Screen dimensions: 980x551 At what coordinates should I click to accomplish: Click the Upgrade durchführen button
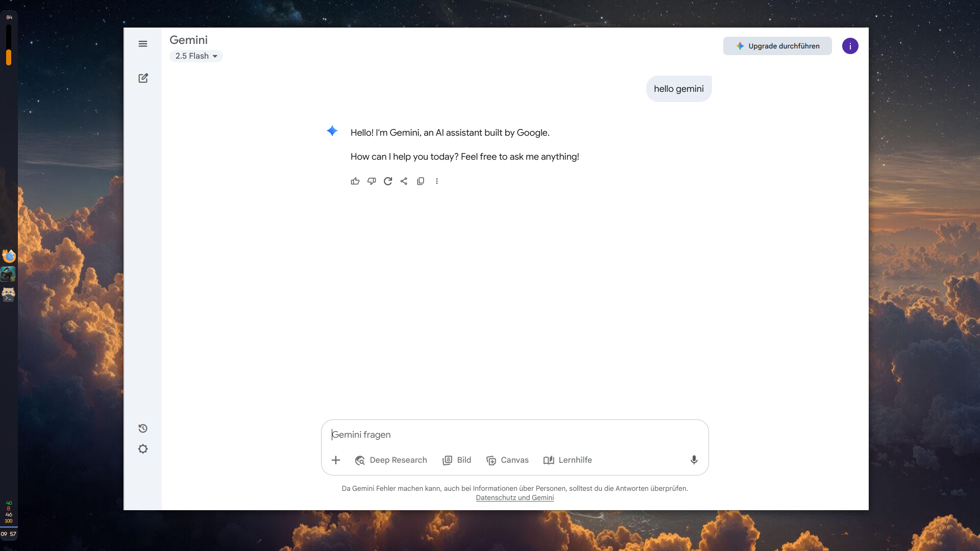777,46
